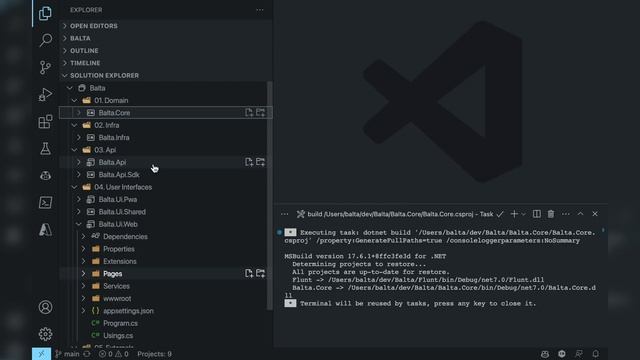Open the Accounts menu icon

(45, 307)
